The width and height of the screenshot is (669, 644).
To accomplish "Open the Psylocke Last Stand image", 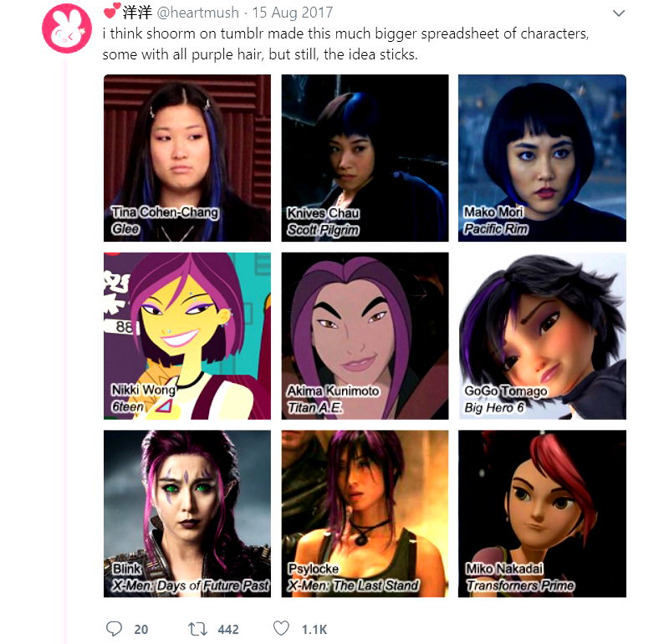I will pyautogui.click(x=365, y=514).
